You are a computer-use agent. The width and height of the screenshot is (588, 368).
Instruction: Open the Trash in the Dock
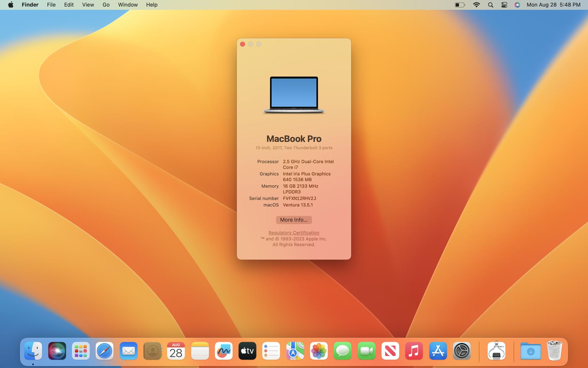click(554, 351)
